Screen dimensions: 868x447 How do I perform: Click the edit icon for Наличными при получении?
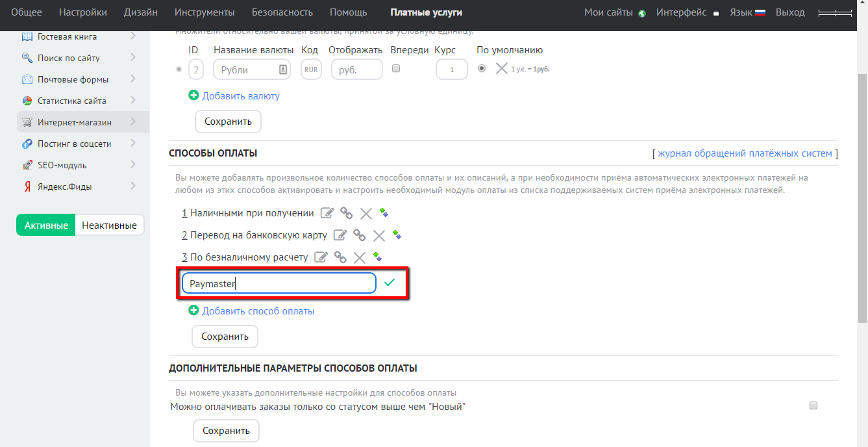pyautogui.click(x=328, y=213)
